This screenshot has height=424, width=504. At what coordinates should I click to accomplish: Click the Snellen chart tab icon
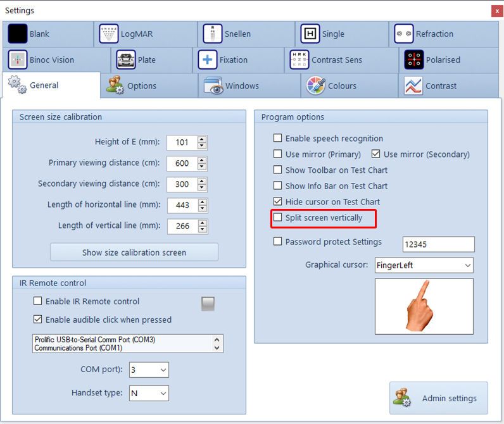[212, 34]
